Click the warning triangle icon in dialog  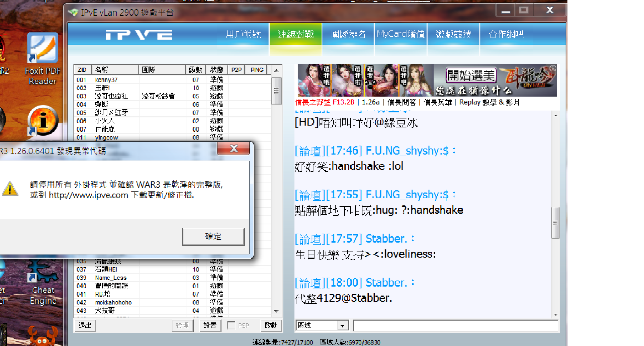click(x=10, y=189)
